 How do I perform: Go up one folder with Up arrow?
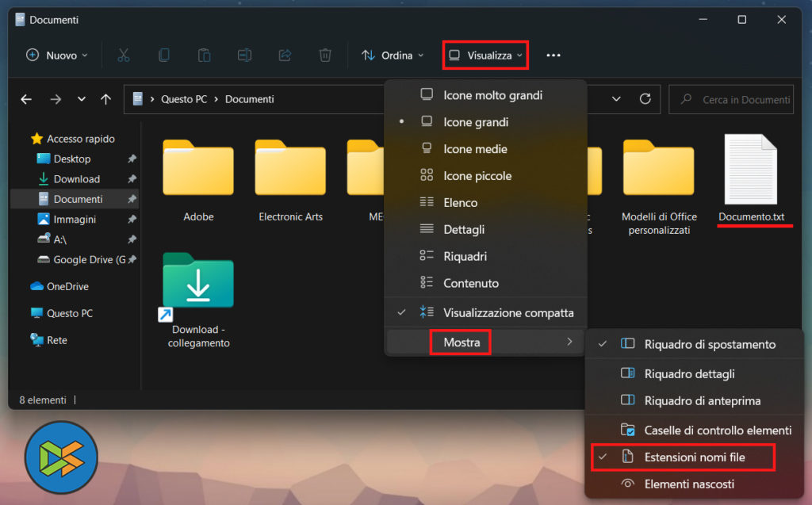tap(105, 99)
